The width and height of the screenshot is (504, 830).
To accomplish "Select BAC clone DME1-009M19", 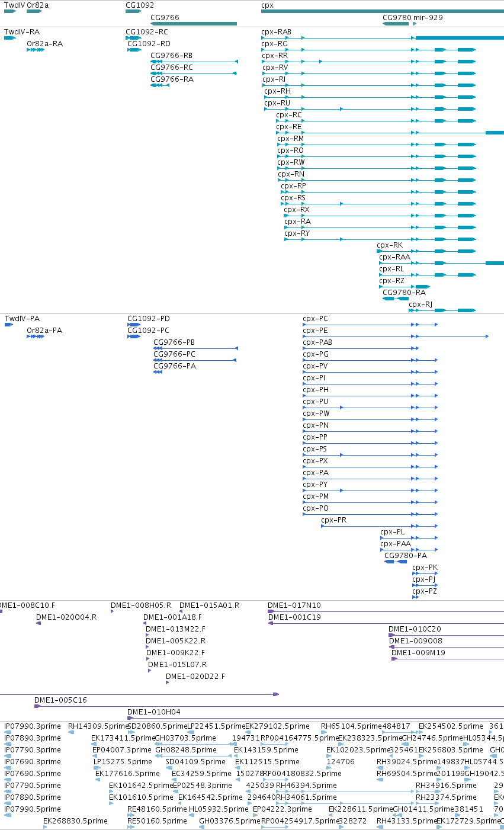I will [418, 653].
